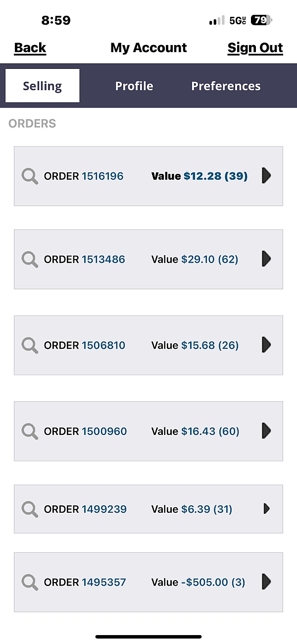
Task: Go to the Preferences tab
Action: 226,86
